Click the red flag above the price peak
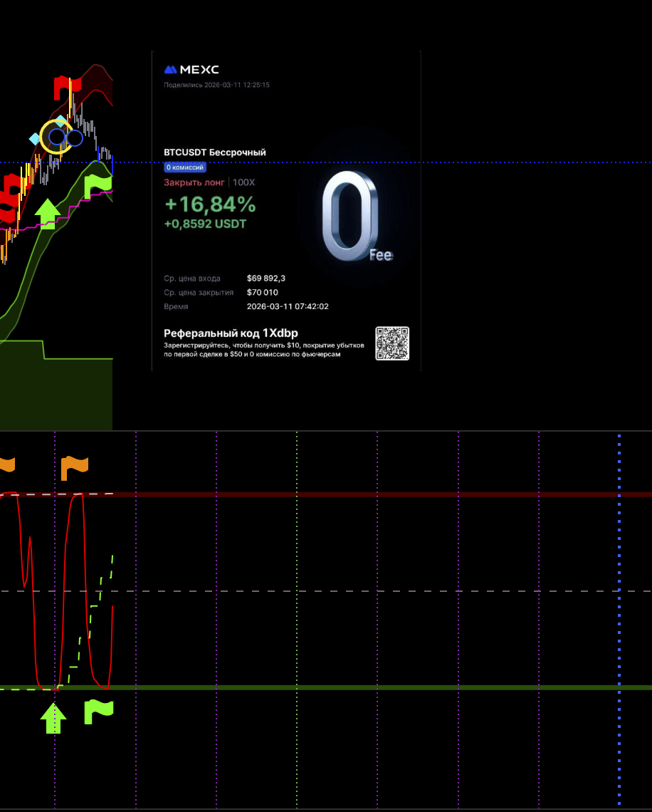The height and width of the screenshot is (812, 652). 64,88
